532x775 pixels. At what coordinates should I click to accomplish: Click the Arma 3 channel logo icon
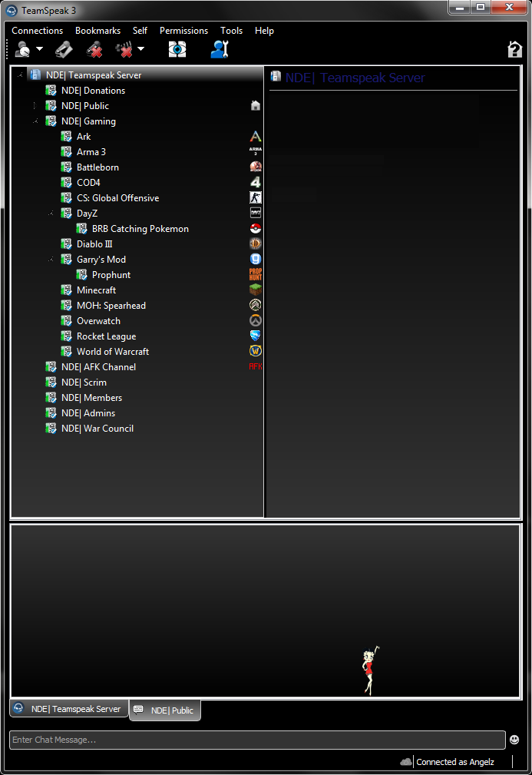point(256,151)
